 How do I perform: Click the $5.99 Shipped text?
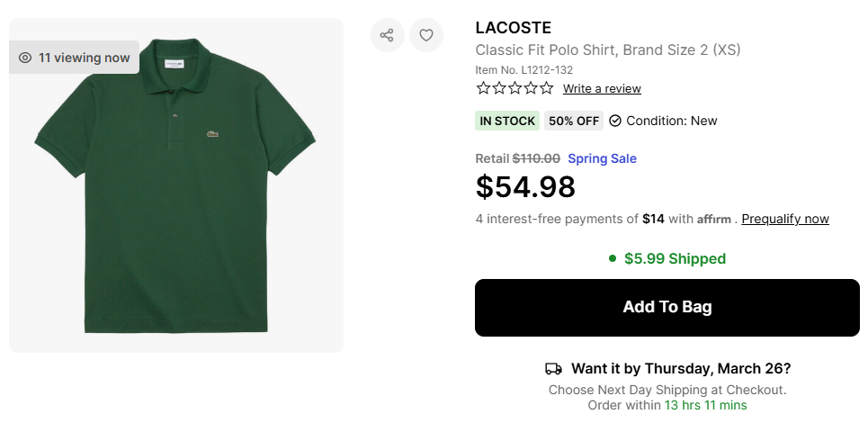[x=675, y=259]
